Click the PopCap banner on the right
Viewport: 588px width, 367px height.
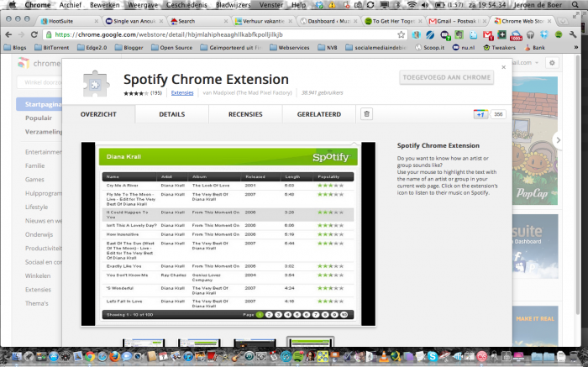coord(535,141)
